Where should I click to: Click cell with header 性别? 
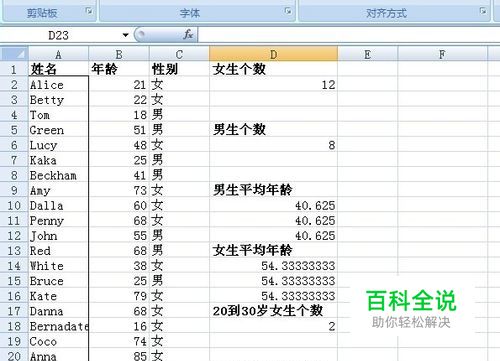pos(179,69)
